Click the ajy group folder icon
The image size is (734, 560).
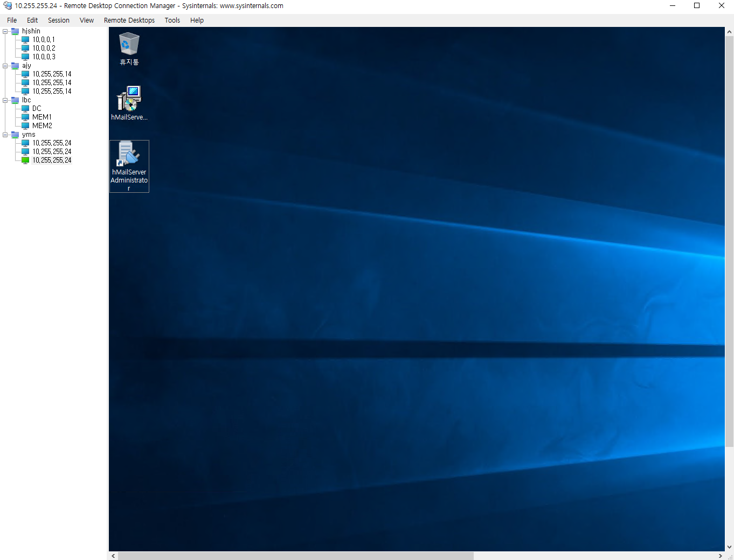tap(15, 66)
